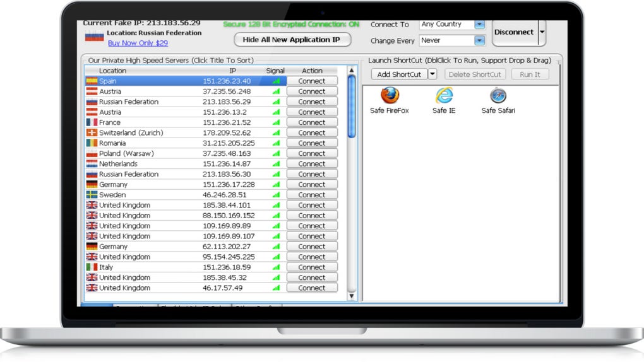Click the Run It button

tap(530, 74)
